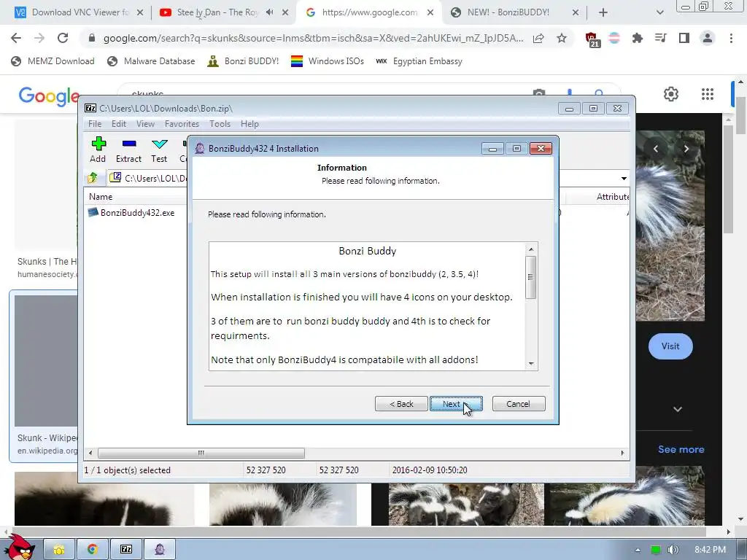The width and height of the screenshot is (747, 560).
Task: Click See more in image panel
Action: pos(681,449)
